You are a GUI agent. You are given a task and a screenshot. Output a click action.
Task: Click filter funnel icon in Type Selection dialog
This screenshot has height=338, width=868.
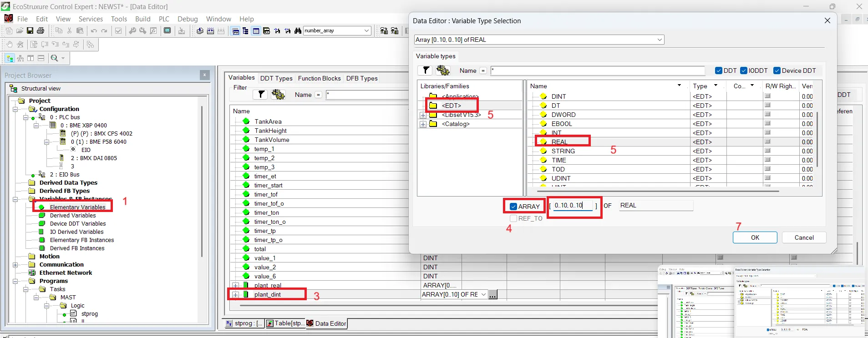[x=426, y=70]
